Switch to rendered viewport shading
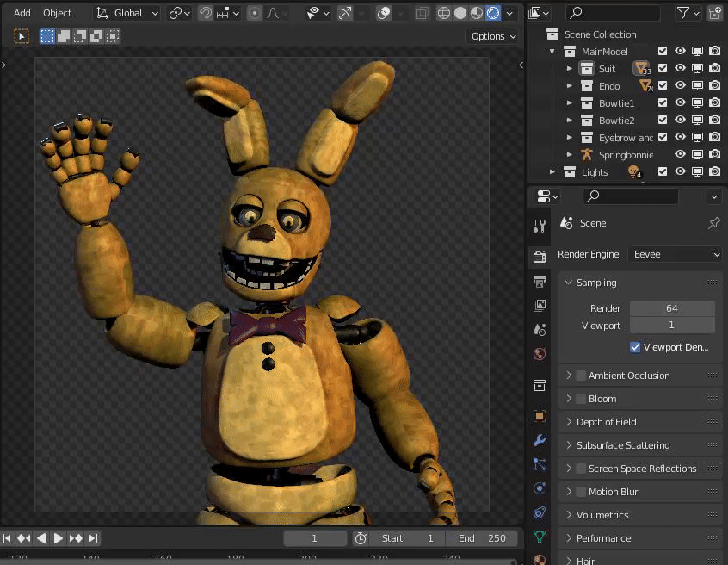This screenshot has width=728, height=565. [x=493, y=13]
